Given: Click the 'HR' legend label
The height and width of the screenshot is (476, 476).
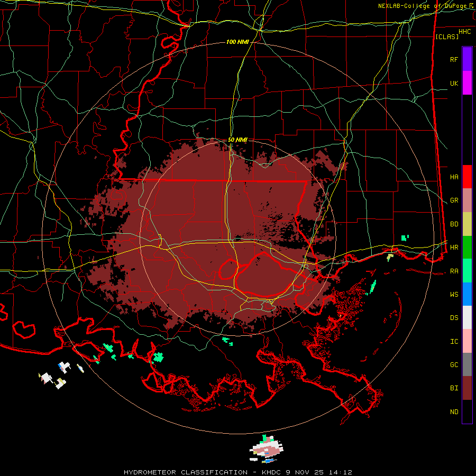Looking at the screenshot, I should pyautogui.click(x=454, y=248).
